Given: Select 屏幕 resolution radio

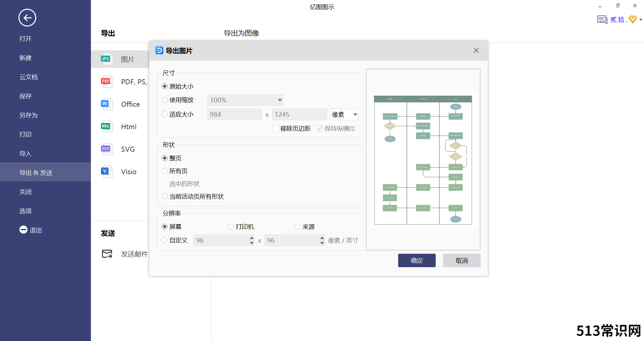Looking at the screenshot, I should pos(165,227).
